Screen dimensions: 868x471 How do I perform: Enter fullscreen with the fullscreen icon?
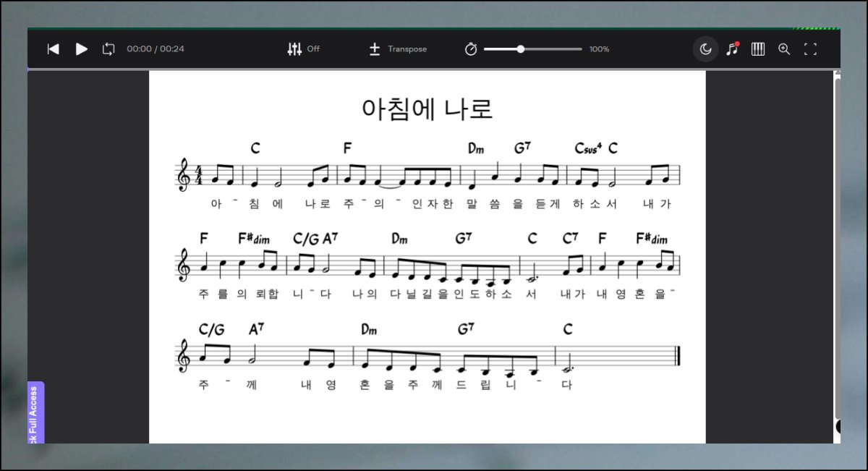pos(810,49)
